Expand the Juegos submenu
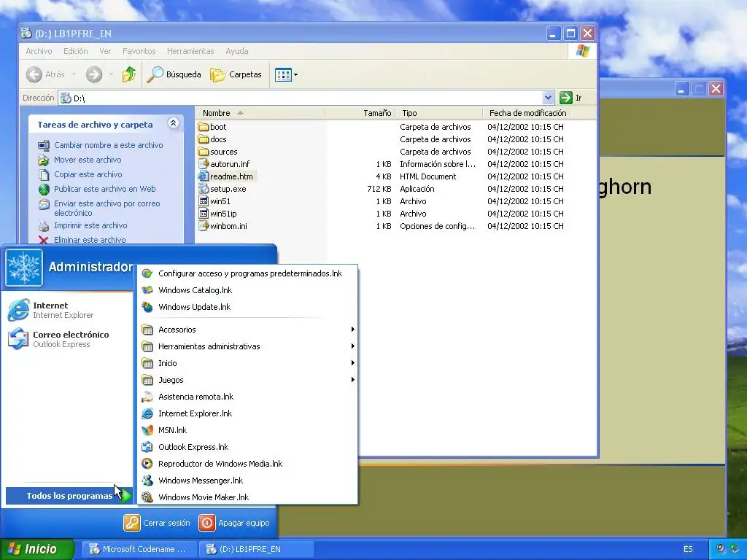This screenshot has width=747, height=560. point(247,379)
